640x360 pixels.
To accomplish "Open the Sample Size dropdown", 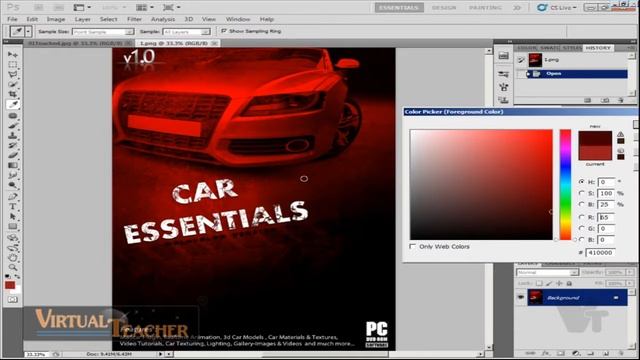I will coord(103,31).
